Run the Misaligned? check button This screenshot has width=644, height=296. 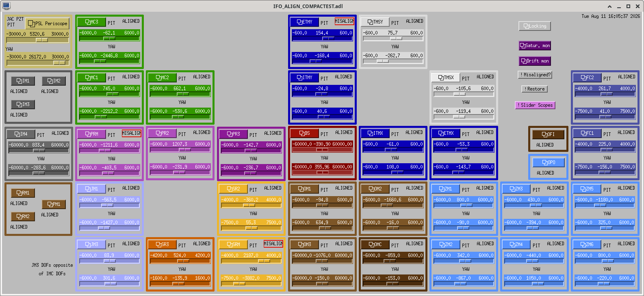pos(535,75)
